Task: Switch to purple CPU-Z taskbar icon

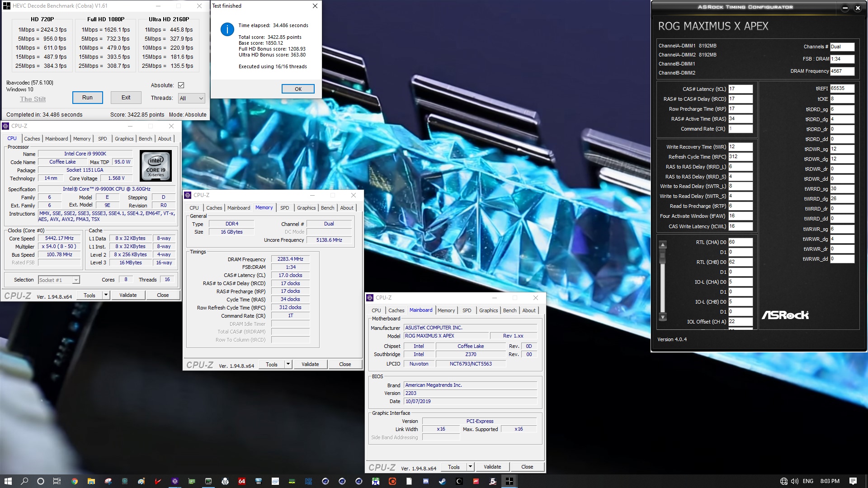Action: point(175,481)
